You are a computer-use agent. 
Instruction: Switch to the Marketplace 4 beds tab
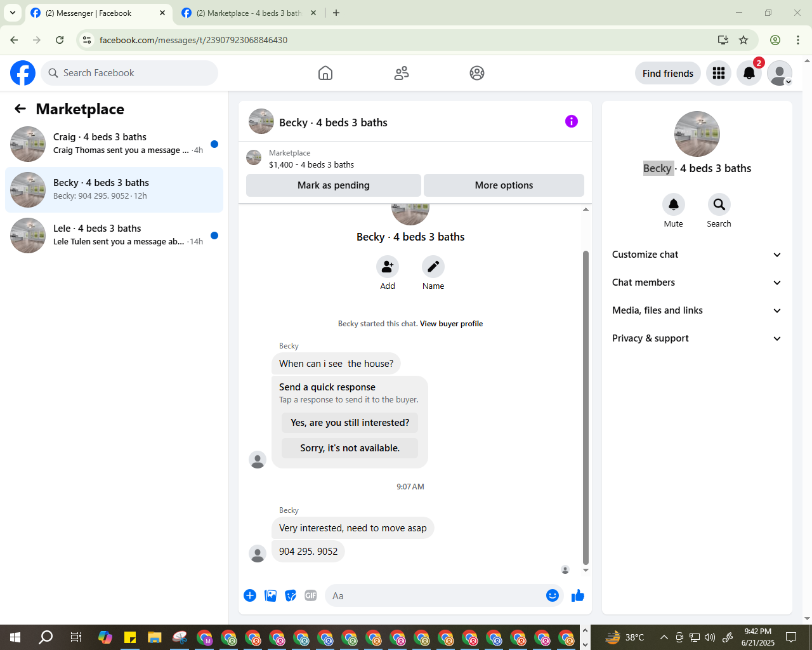click(249, 13)
